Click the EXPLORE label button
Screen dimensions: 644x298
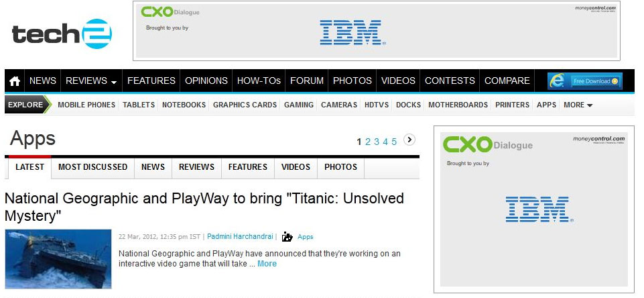click(x=27, y=105)
